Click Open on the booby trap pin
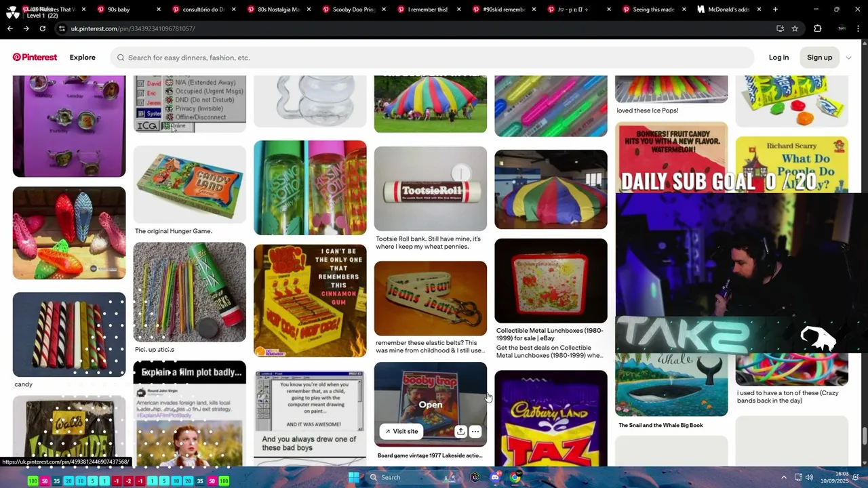 430,405
